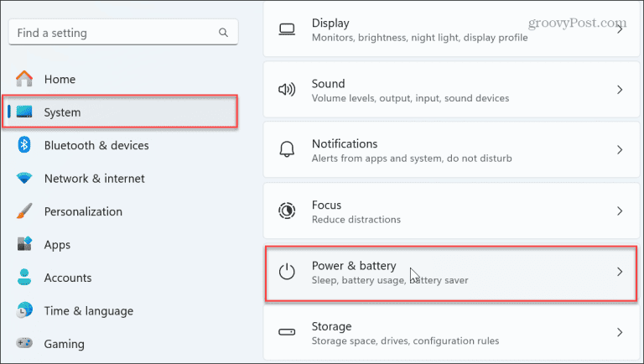Click the Accounts person icon
The image size is (644, 364).
point(24,278)
